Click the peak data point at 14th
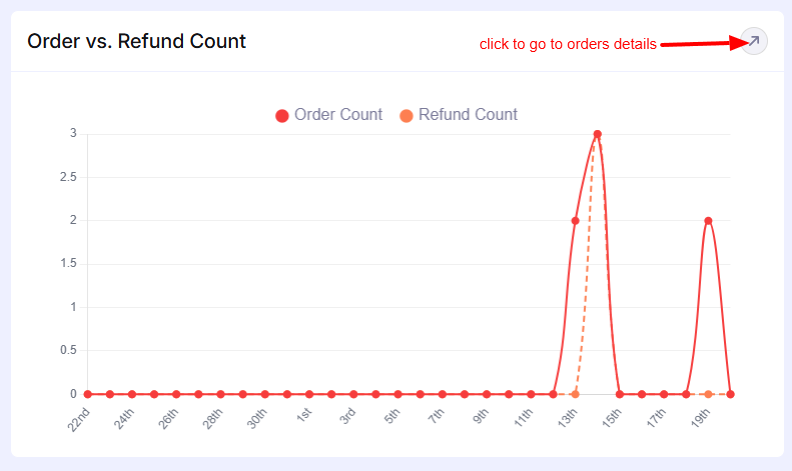This screenshot has height=471, width=792. 597,134
